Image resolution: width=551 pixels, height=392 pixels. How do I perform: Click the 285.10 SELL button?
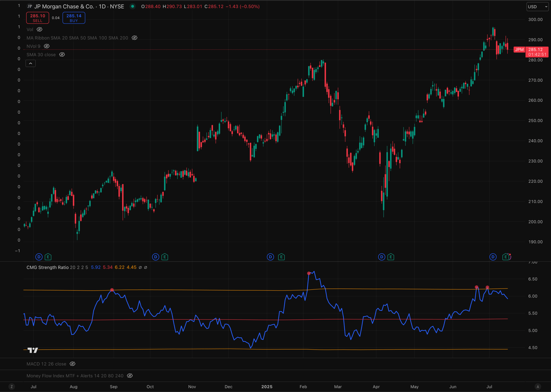(38, 18)
